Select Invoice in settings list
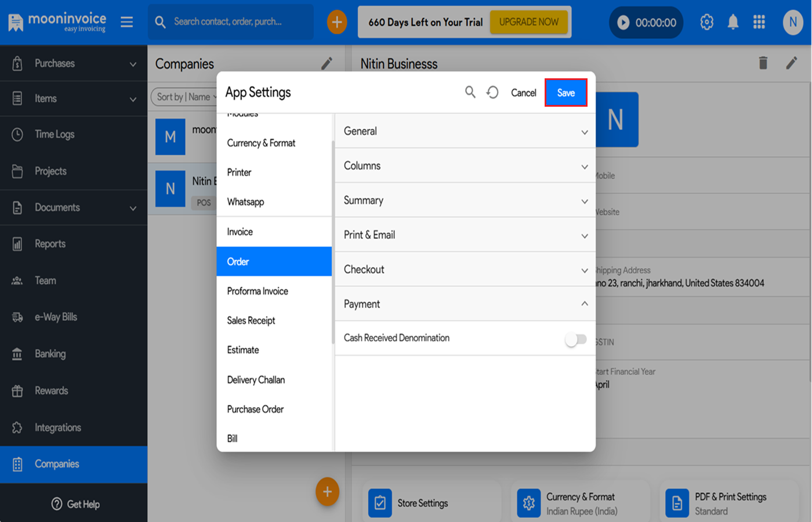 (x=274, y=232)
